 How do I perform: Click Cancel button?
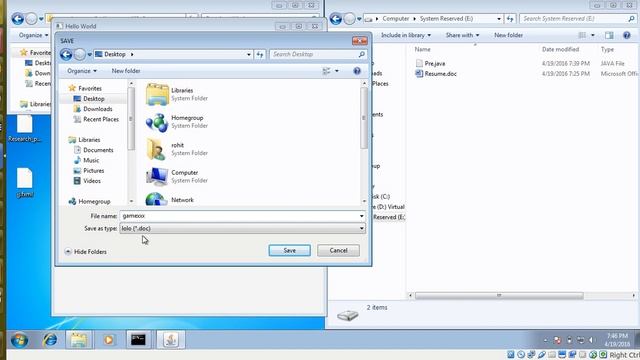[338, 250]
